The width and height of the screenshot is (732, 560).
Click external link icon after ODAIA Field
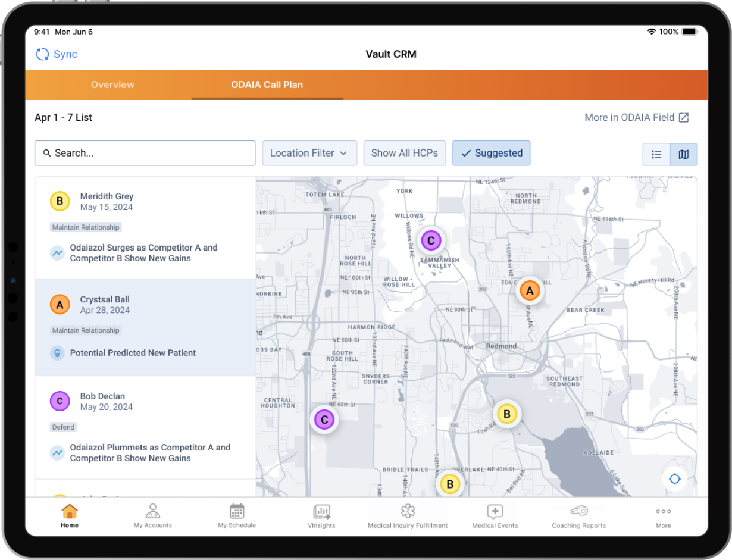[x=684, y=118]
